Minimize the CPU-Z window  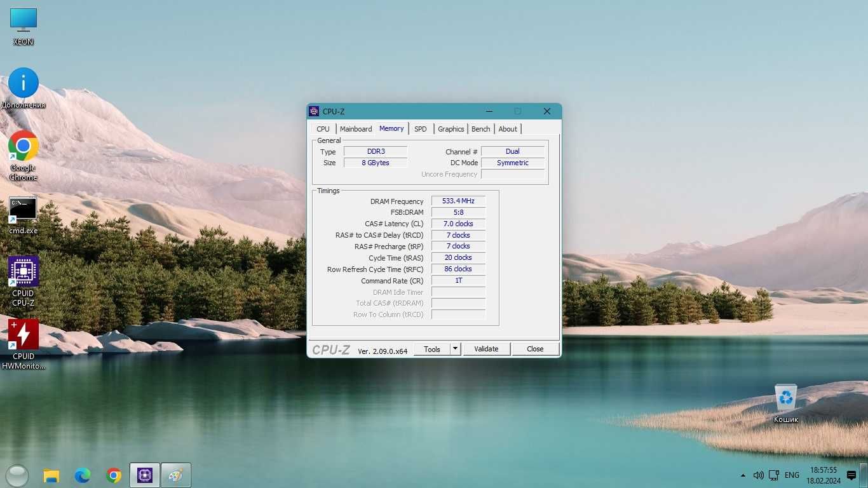pyautogui.click(x=489, y=111)
